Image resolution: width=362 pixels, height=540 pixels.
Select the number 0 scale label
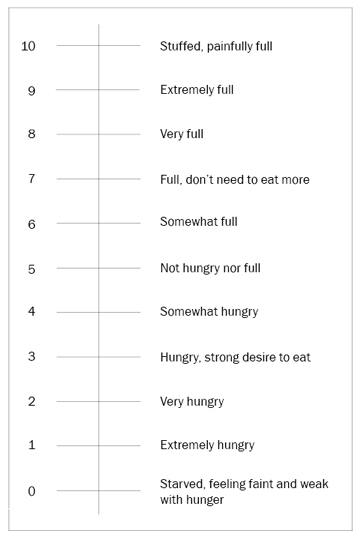click(31, 491)
